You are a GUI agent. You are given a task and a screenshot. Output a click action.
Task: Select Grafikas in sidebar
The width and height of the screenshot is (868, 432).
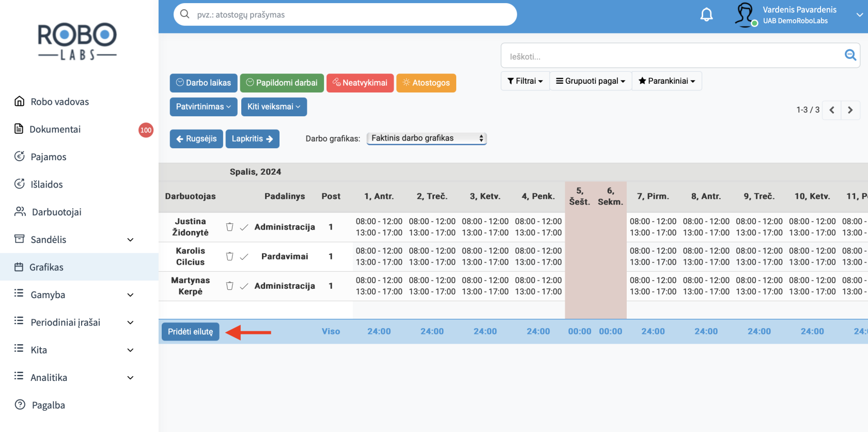point(79,267)
